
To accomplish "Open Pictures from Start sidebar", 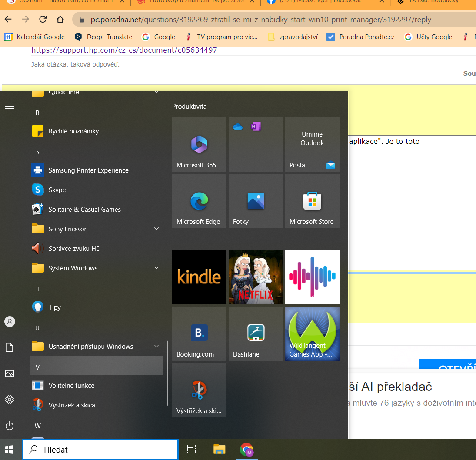I will [10, 373].
